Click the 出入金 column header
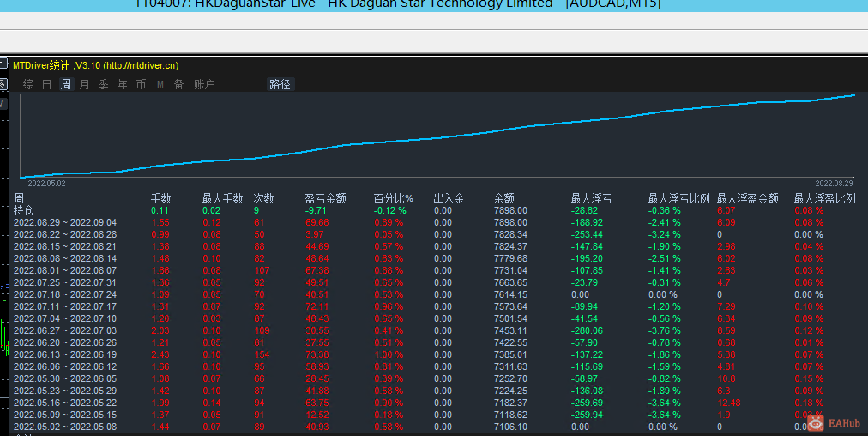 (x=449, y=198)
